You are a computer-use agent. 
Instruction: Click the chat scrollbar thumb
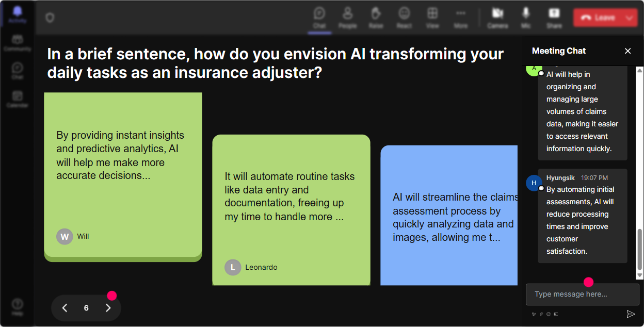(640, 250)
